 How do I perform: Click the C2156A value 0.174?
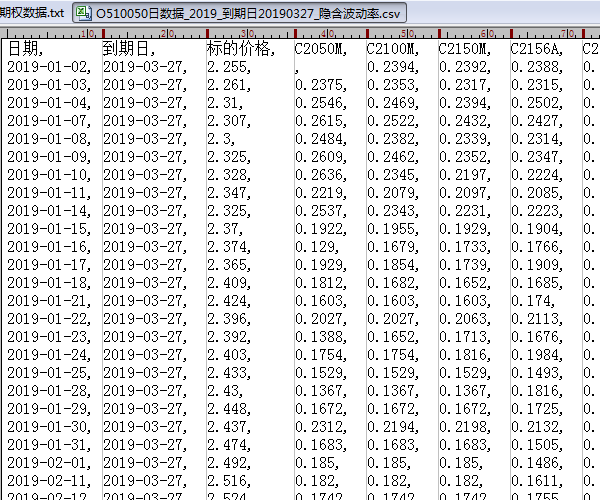(533, 301)
